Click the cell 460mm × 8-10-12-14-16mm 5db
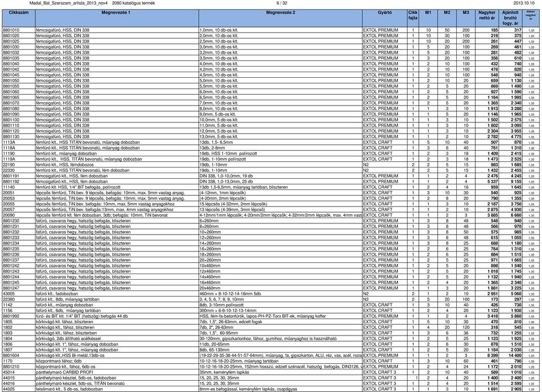 pos(230,294)
